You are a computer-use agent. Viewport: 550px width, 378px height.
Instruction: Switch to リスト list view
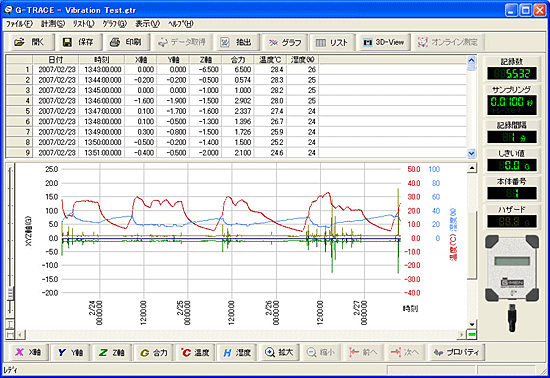point(332,42)
